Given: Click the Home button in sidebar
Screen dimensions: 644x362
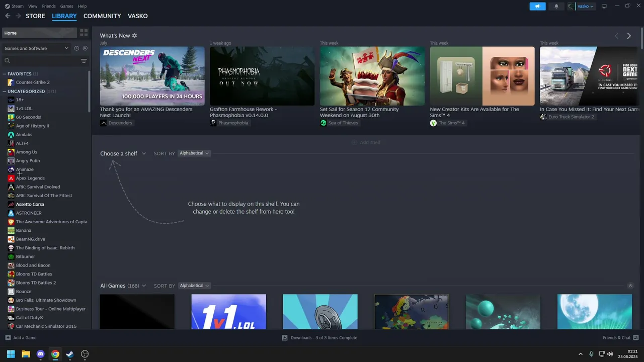Looking at the screenshot, I should tap(39, 33).
